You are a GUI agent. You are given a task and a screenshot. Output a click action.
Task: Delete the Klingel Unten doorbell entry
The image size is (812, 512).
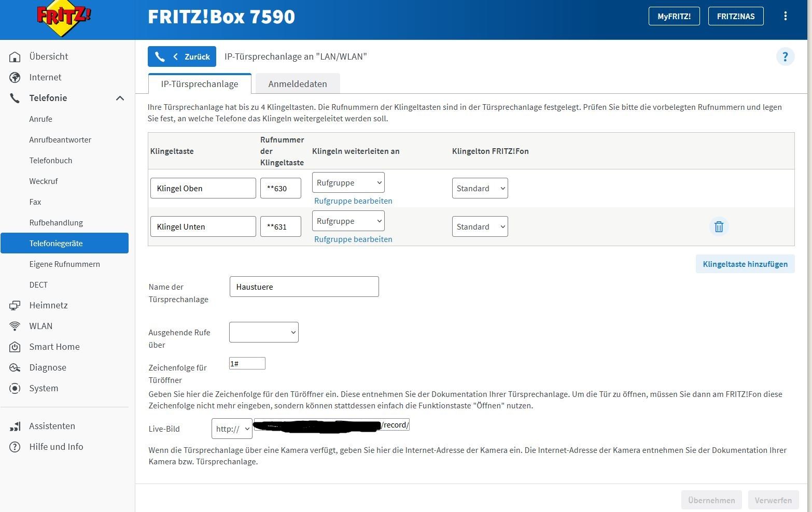pos(719,226)
